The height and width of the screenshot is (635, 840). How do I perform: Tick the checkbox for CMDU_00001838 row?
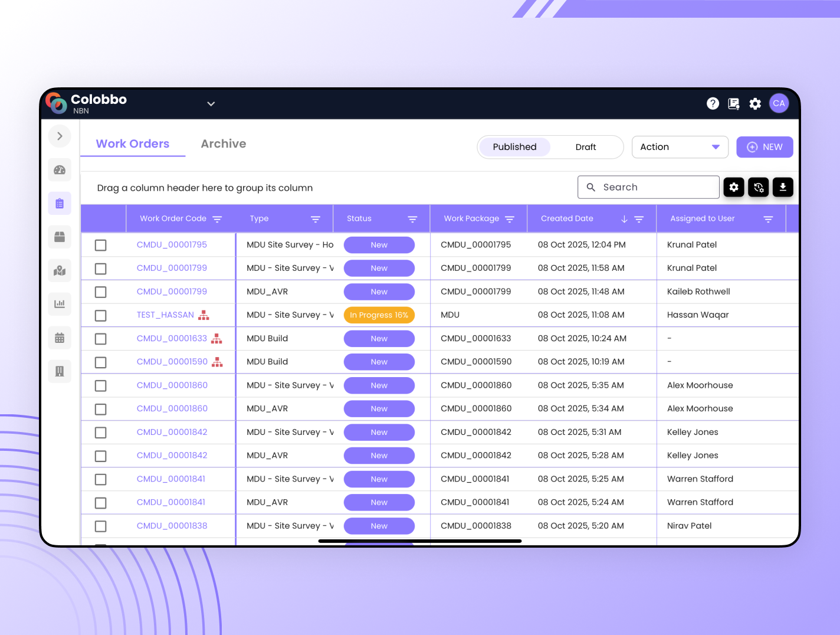pyautogui.click(x=101, y=526)
